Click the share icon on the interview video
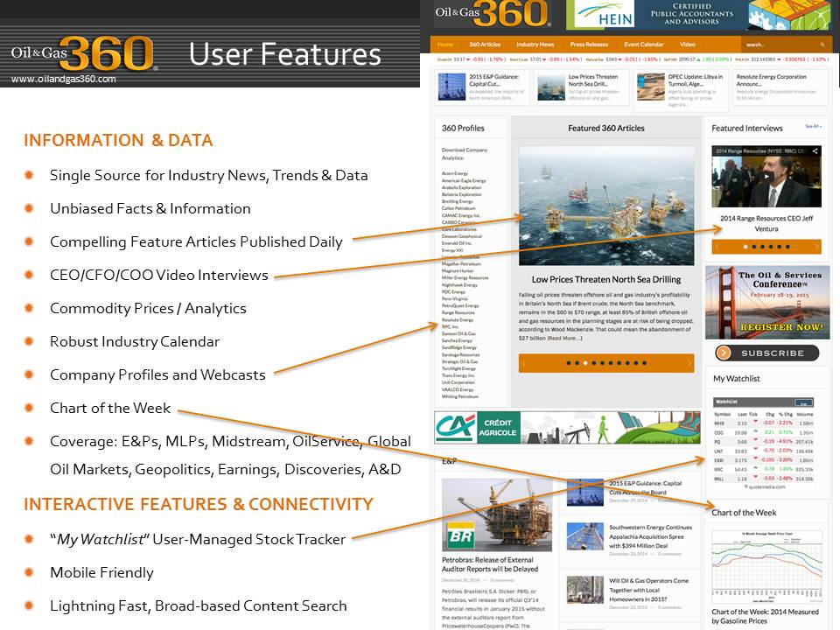Viewport: 840px width, 630px height. coord(815,151)
